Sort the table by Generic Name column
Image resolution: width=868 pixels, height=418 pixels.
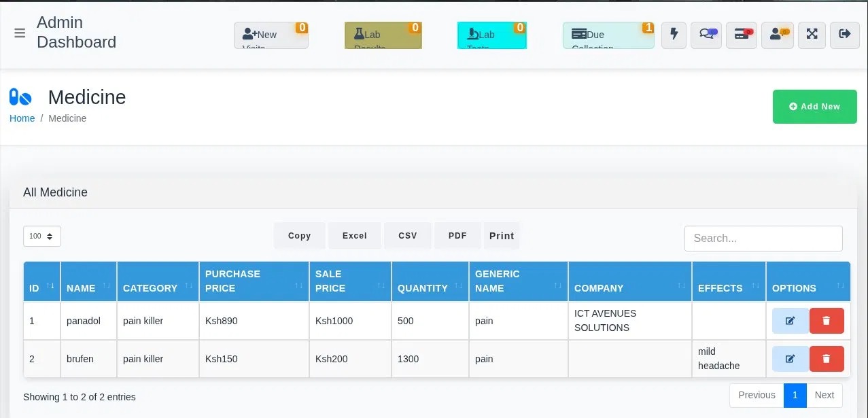coord(519,281)
